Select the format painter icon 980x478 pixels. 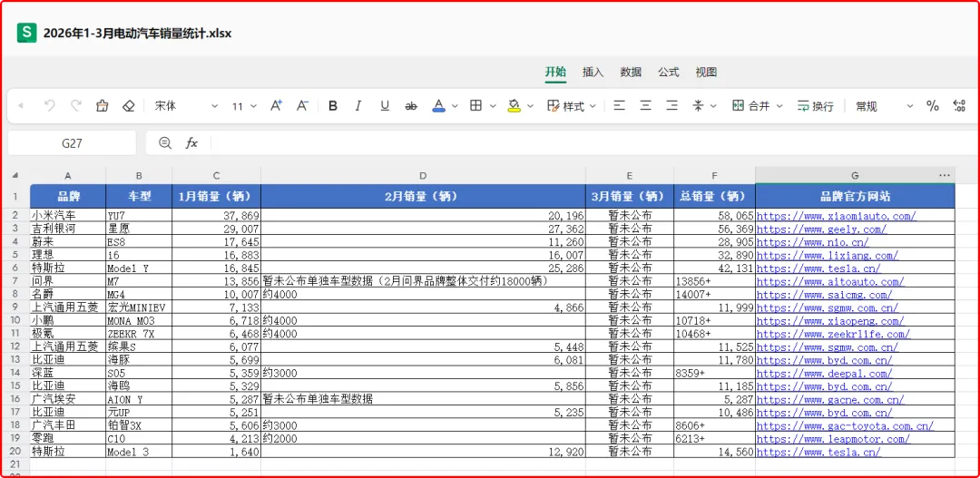[102, 106]
